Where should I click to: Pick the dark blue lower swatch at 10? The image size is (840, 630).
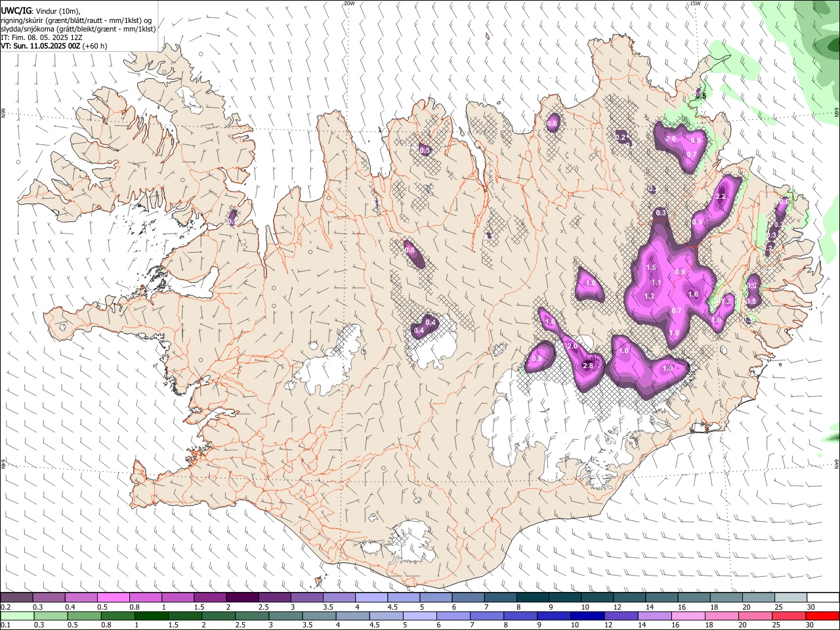[x=587, y=616]
